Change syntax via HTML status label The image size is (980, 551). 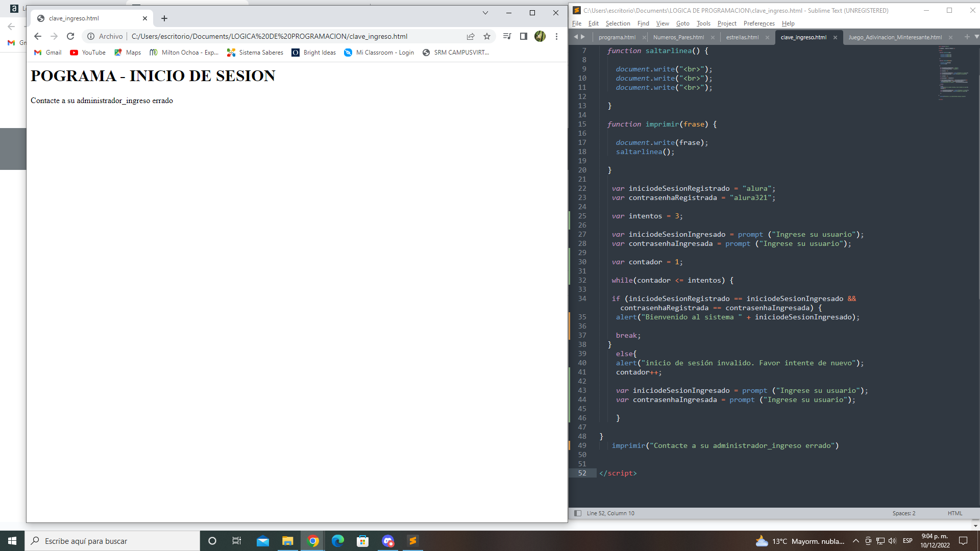pyautogui.click(x=955, y=513)
